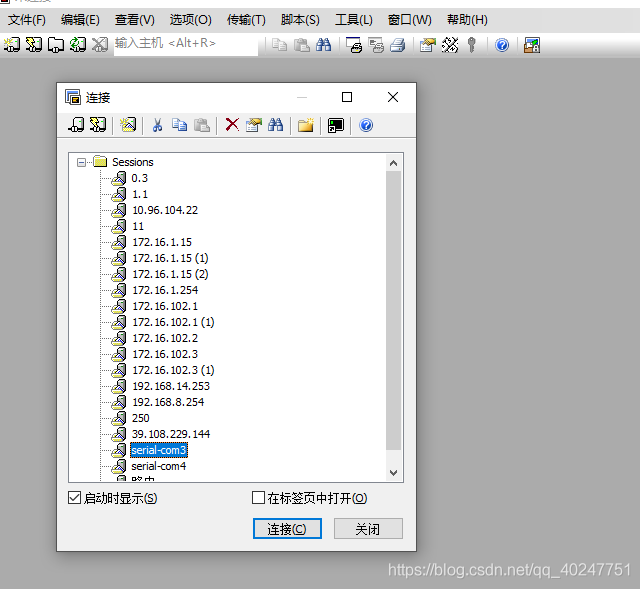
Task: Click the Disconnect icon in the main toolbar
Action: pos(100,44)
